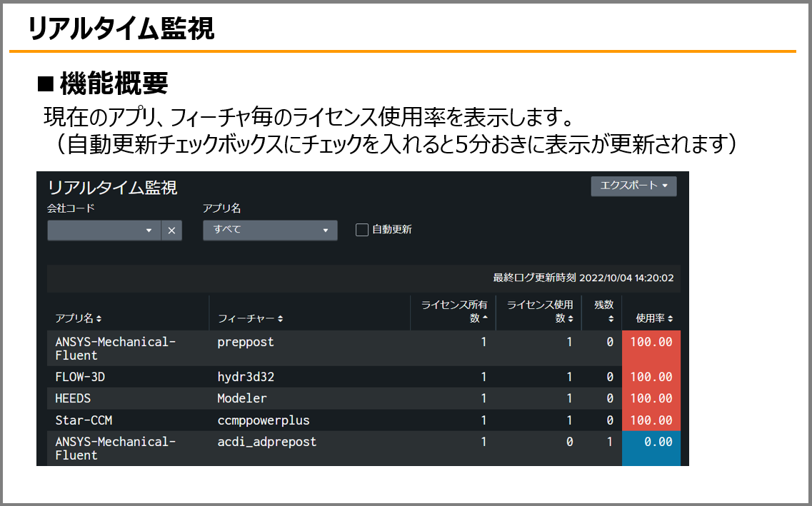Screen dimensions: 812x506
Task: Click the red 100.00 cell for HEEDS
Action: point(651,398)
